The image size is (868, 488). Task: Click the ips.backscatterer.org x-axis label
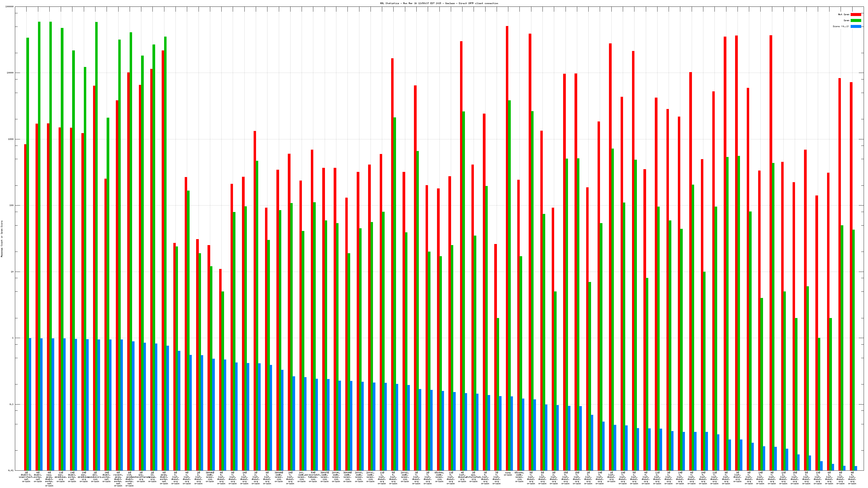(x=141, y=477)
